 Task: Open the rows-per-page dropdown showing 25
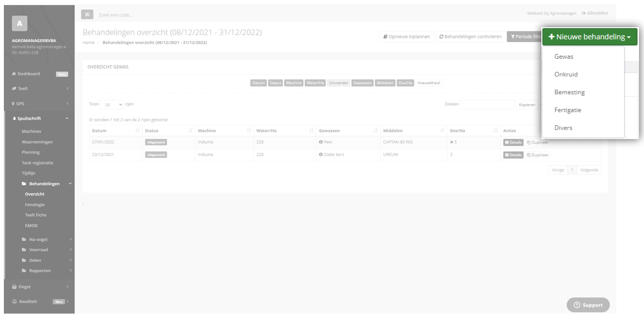(111, 105)
